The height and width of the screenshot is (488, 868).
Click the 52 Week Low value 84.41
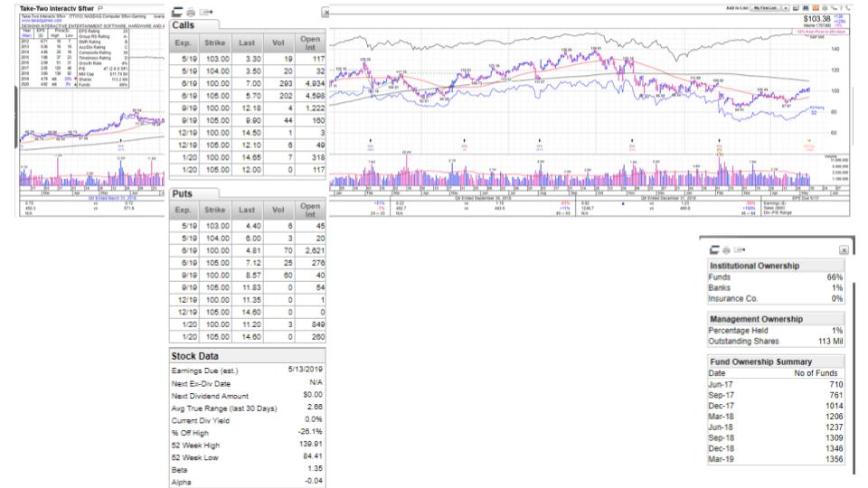click(x=313, y=455)
